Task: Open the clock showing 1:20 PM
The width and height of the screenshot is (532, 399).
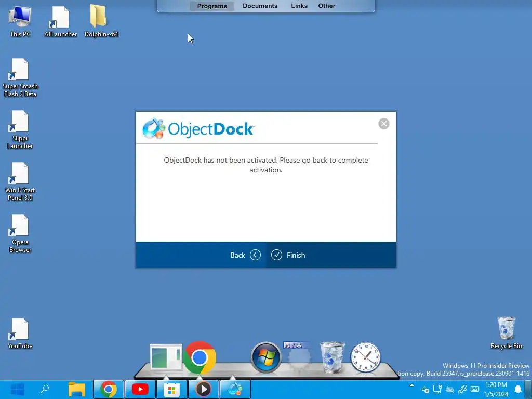Action: point(496,389)
